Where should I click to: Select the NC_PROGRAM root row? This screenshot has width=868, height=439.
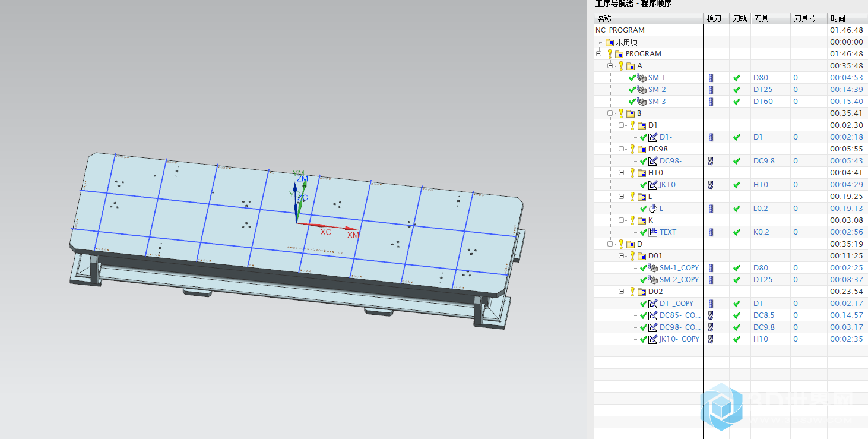(730, 30)
